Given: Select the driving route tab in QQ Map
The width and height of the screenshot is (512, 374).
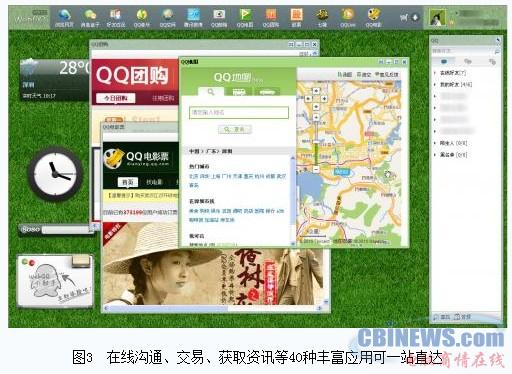Looking at the screenshot, I should pyautogui.click(x=267, y=92).
